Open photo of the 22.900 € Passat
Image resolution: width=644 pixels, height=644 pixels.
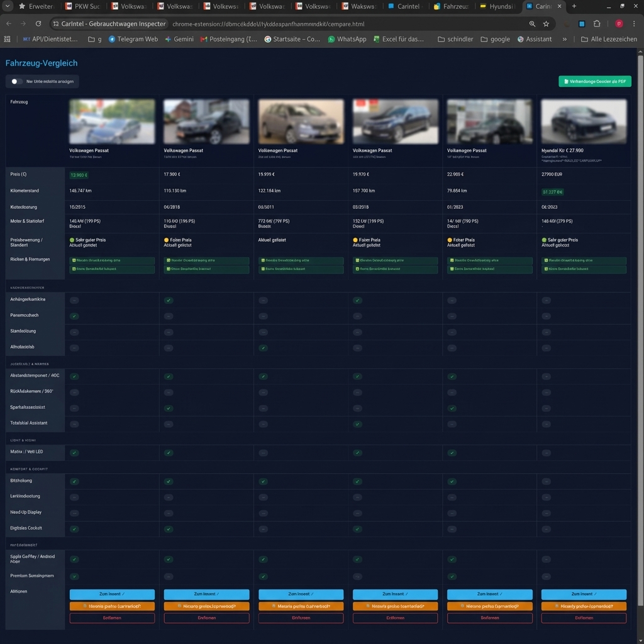pos(489,121)
